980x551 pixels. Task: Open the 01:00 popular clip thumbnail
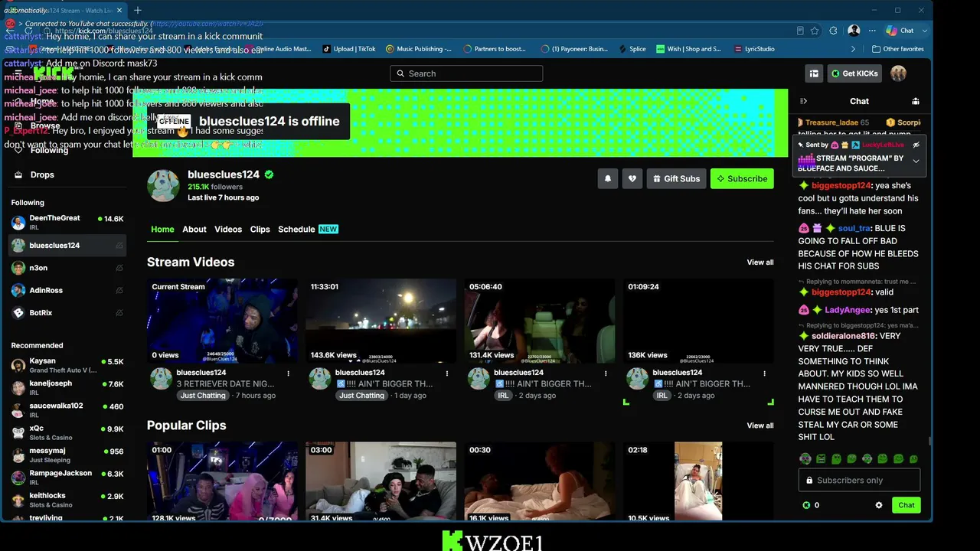coord(222,481)
